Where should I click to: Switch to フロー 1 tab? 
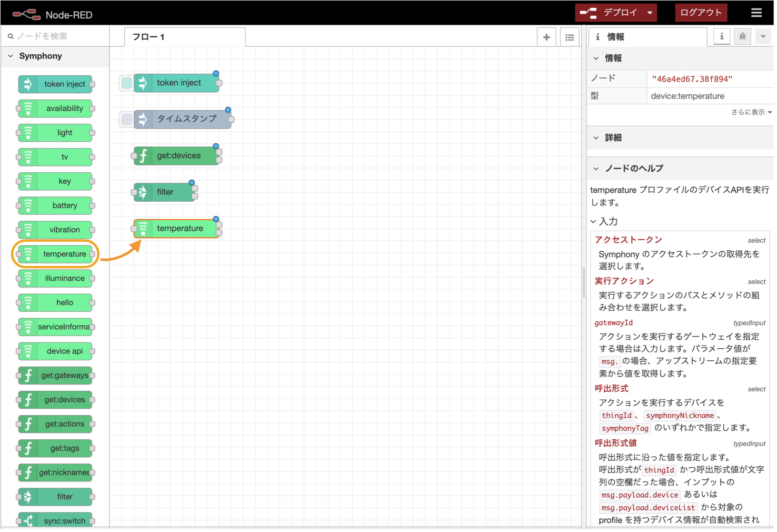(x=185, y=37)
